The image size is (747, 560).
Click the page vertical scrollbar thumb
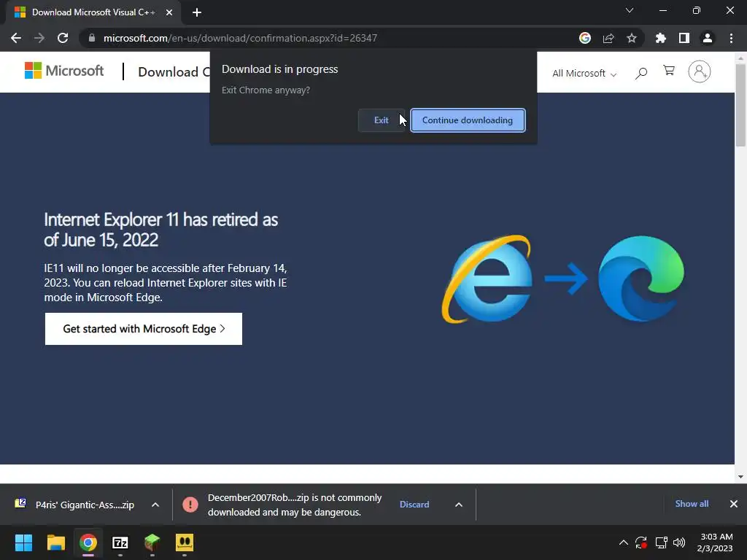(x=740, y=105)
